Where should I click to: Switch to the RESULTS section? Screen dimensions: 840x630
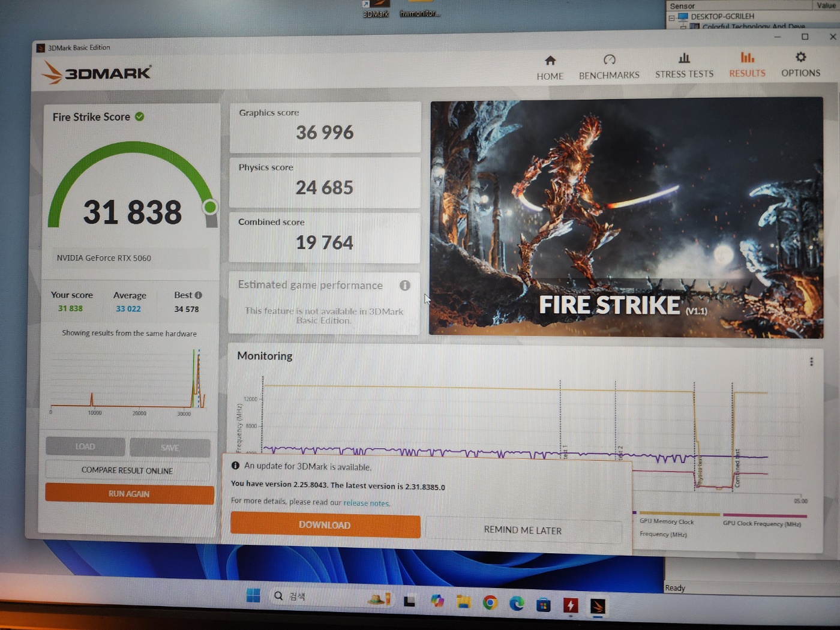(747, 65)
